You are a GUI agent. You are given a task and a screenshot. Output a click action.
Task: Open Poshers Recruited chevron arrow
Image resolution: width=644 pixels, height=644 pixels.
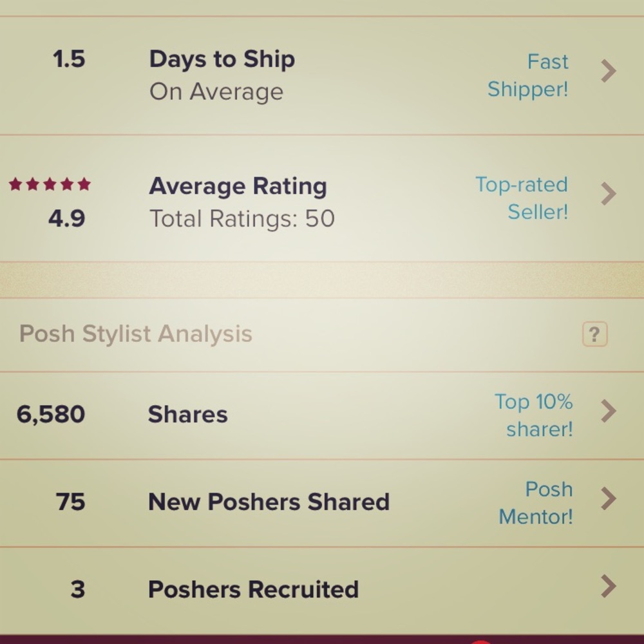pos(608,586)
